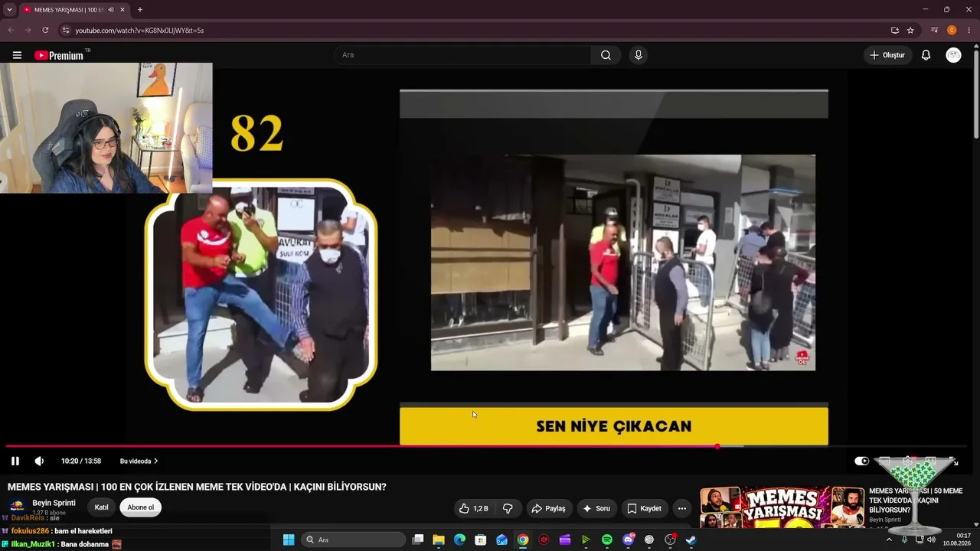Open Discord from the taskbar
980x551 pixels.
click(x=629, y=540)
